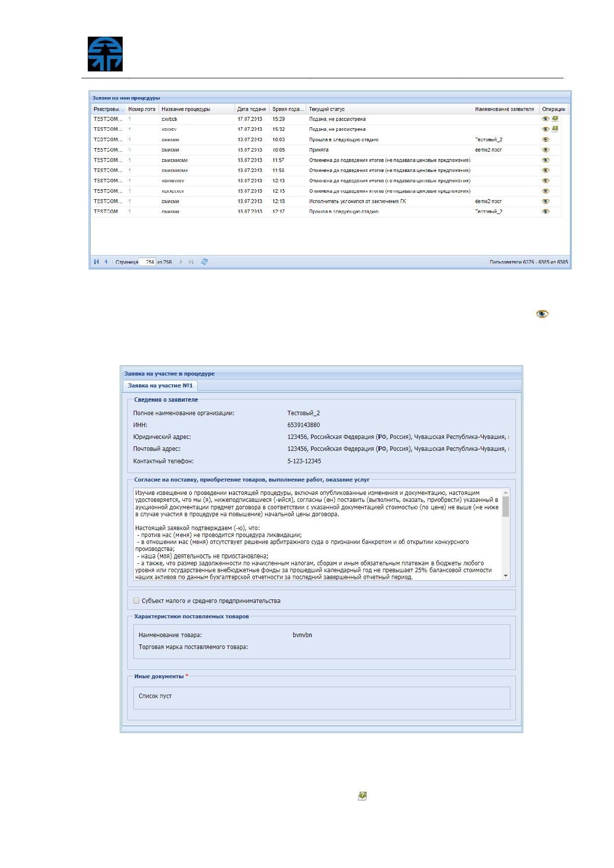Go to previous page of the grid
The width and height of the screenshot is (614, 868).
pos(106,262)
